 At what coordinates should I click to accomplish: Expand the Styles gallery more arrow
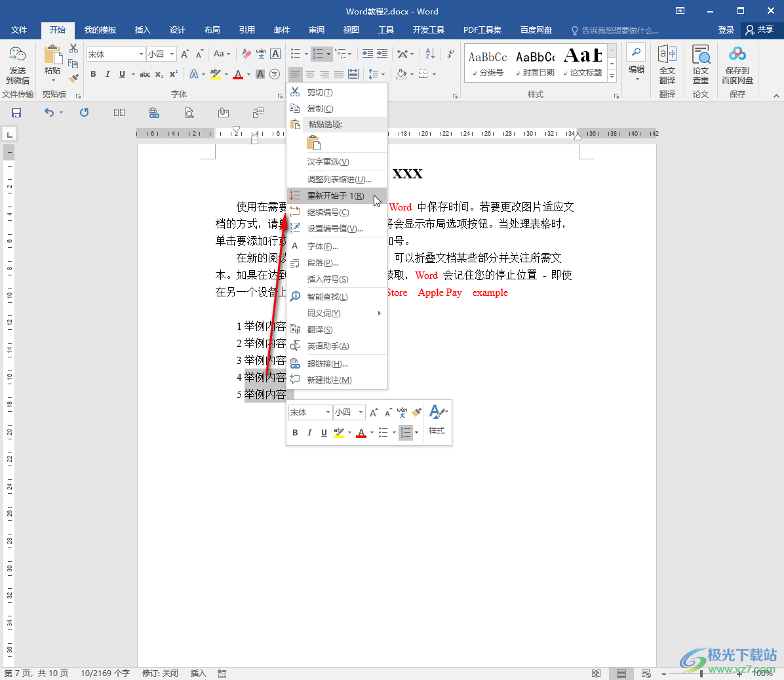click(x=612, y=76)
